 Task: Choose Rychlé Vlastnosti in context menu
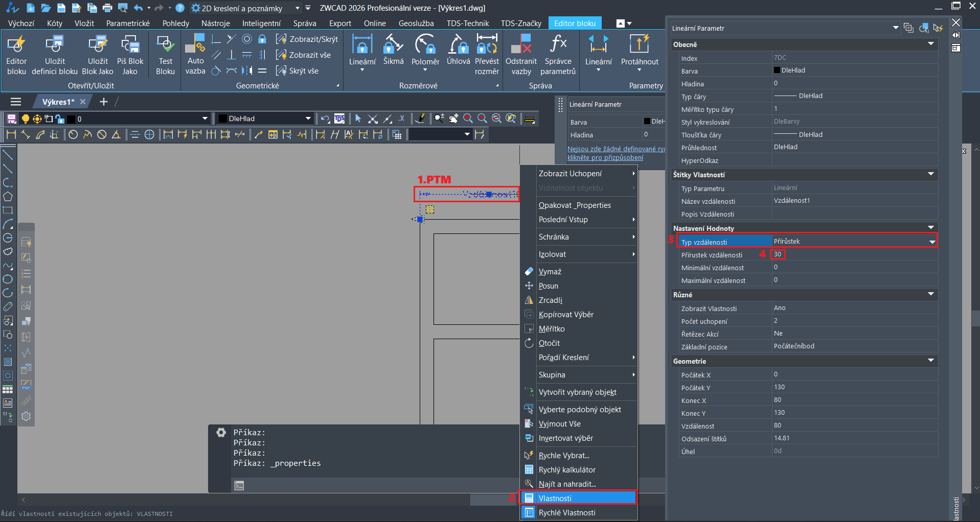coord(578,512)
